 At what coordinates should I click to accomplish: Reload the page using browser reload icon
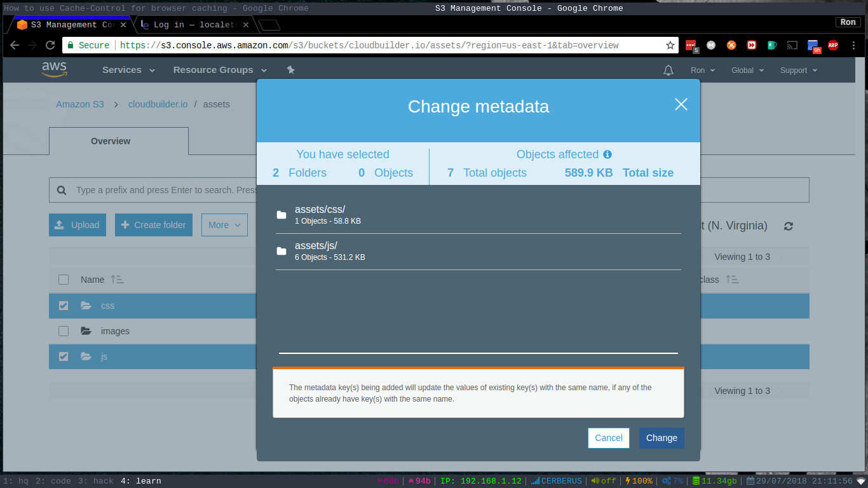(x=50, y=45)
